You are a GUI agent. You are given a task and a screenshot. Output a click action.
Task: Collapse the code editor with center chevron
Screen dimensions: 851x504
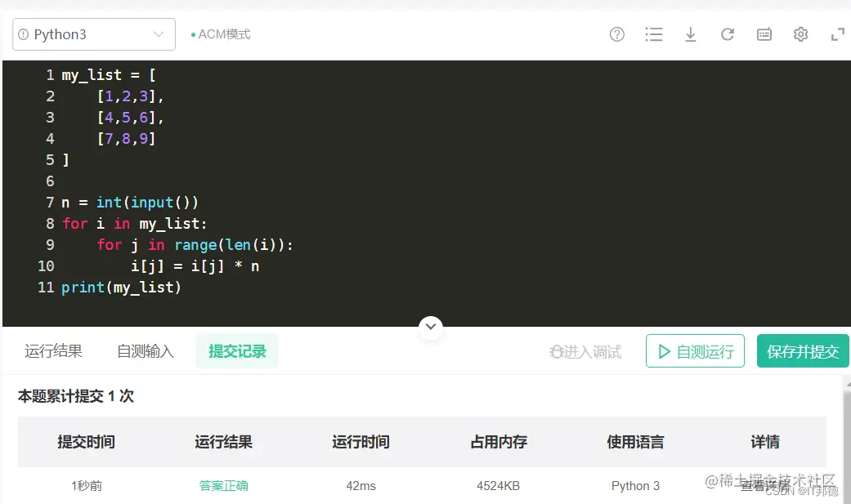(431, 327)
